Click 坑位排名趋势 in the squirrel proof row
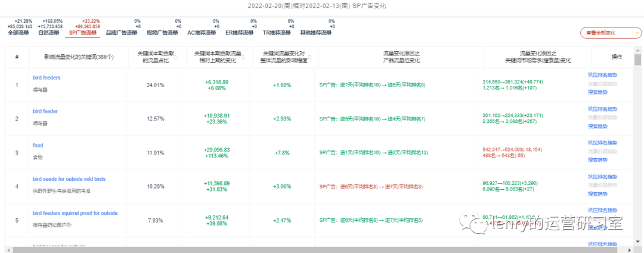644x253 pixels. [x=602, y=210]
